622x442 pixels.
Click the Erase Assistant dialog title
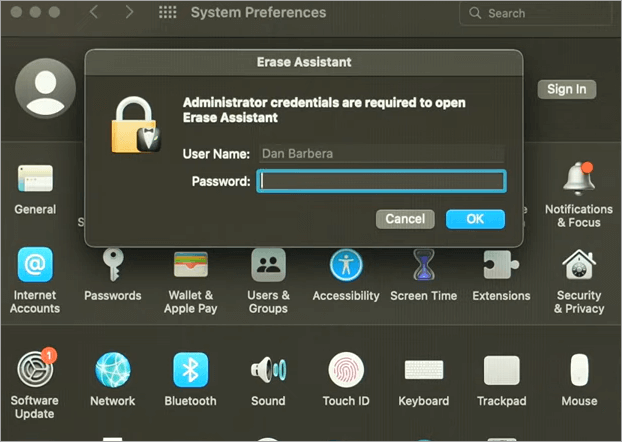(304, 62)
